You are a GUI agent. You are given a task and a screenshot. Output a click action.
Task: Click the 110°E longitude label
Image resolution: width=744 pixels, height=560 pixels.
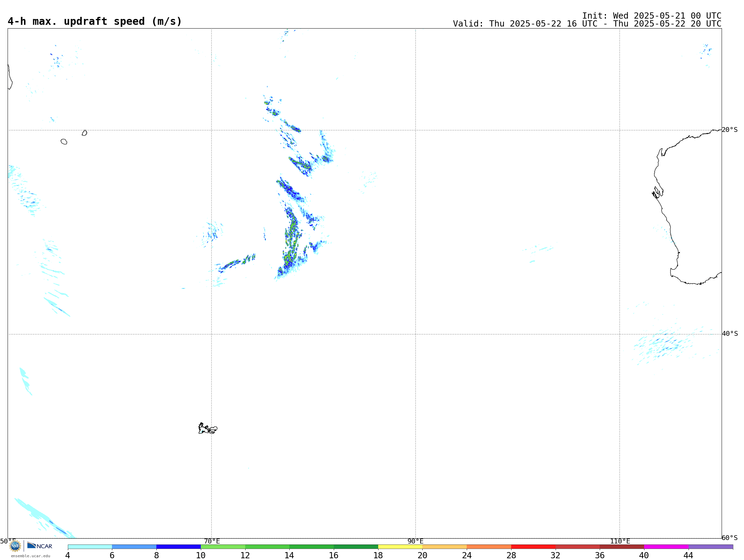(620, 541)
